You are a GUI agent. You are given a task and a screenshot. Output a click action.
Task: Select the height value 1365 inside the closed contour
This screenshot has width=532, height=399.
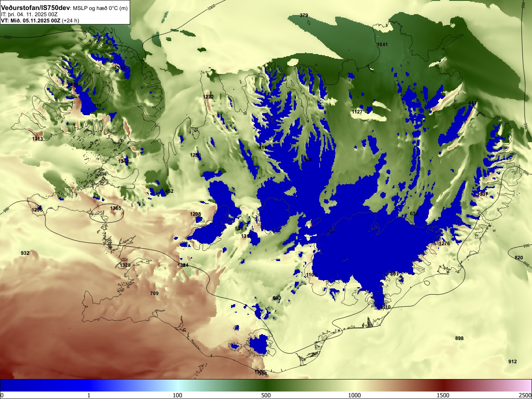pyautogui.click(x=116, y=208)
